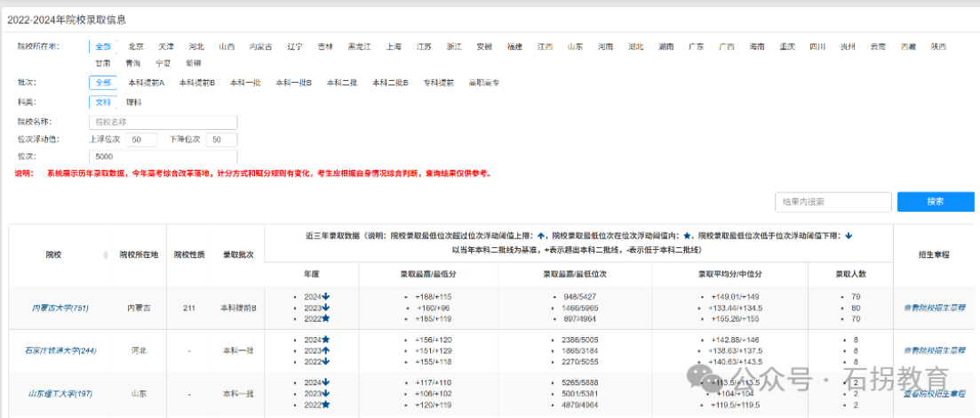
Task: Click the blue 搜索 button
Action: pos(936,202)
